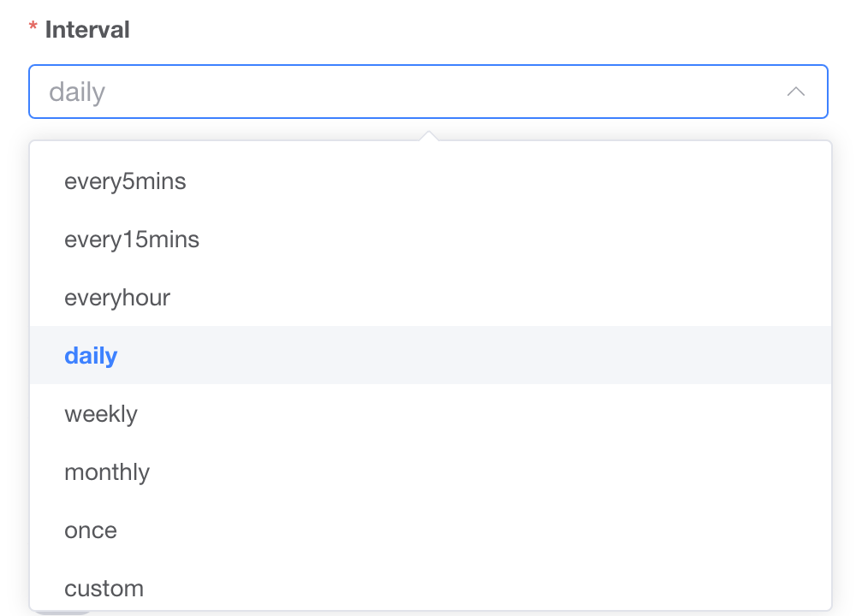Screen dimensions: 856x616
Task: Click the Interval field label
Action: 87,30
